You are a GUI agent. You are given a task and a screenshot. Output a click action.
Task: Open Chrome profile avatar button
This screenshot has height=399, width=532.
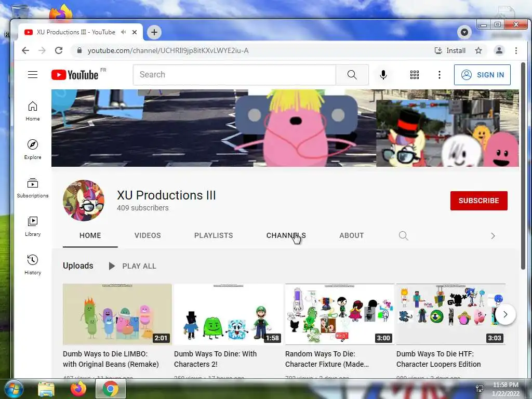click(499, 50)
